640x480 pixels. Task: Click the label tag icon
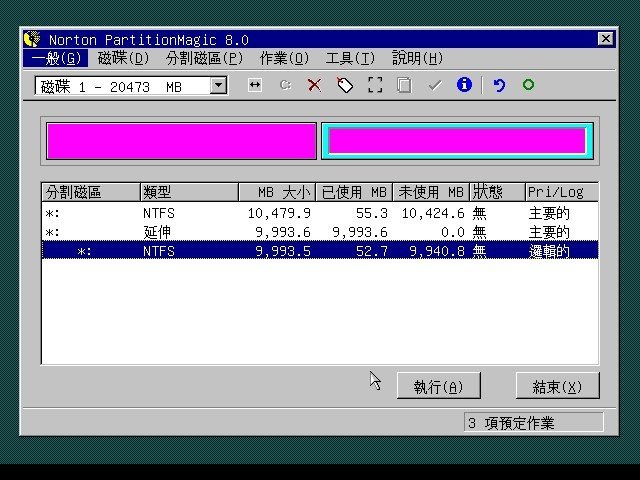345,85
